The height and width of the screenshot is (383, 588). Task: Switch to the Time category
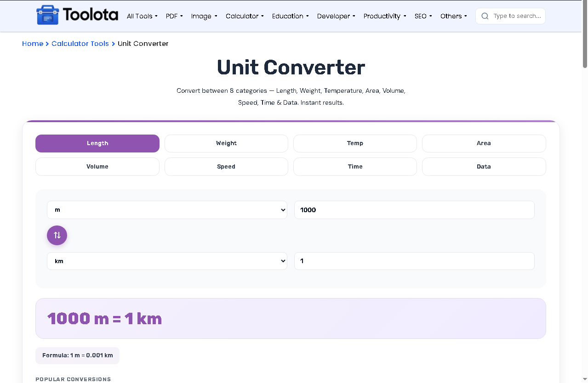355,167
